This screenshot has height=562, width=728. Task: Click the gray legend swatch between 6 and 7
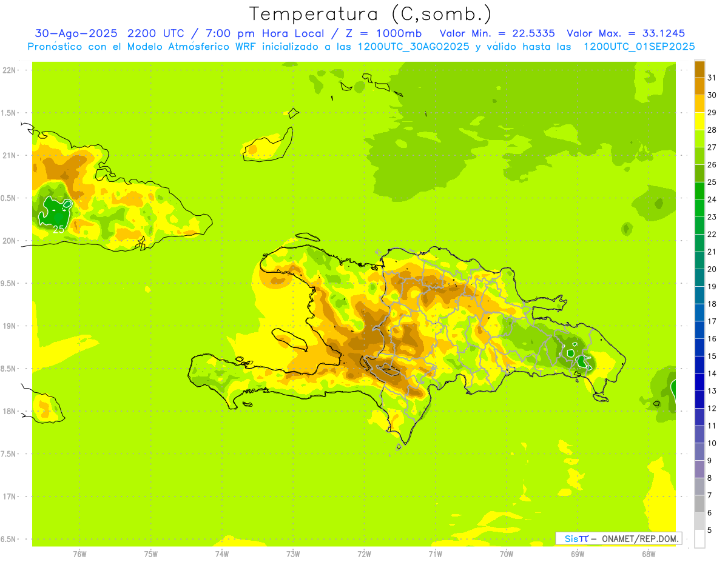[699, 504]
